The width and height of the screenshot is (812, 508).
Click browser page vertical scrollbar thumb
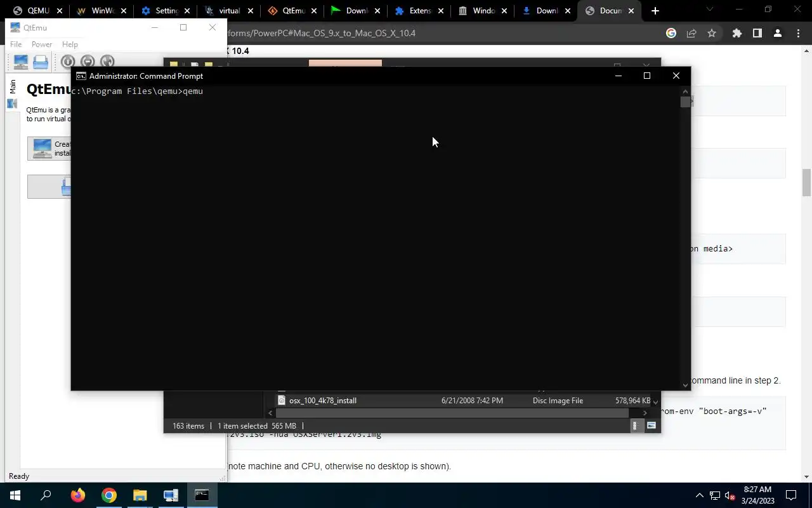(x=806, y=183)
